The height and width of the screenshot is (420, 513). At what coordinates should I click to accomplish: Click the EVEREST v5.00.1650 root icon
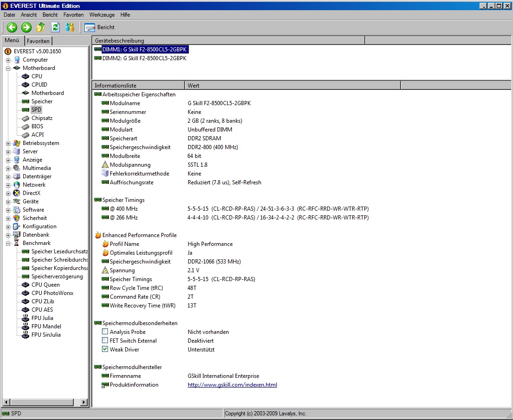[8, 51]
